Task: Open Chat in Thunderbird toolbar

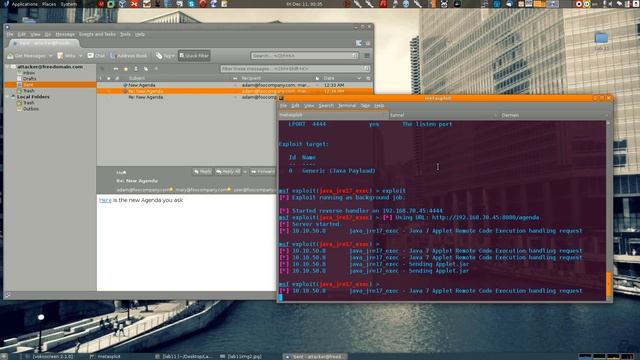Action: 96,56
